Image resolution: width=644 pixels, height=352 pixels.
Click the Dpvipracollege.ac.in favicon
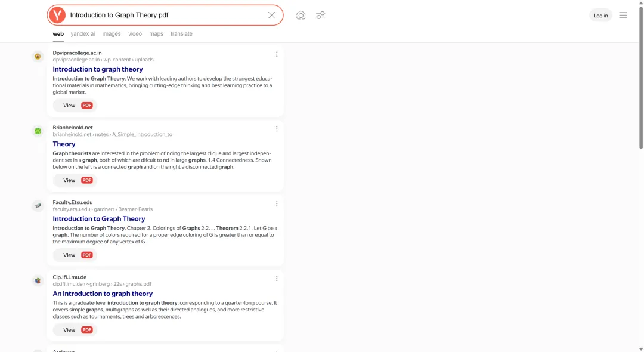coord(38,56)
